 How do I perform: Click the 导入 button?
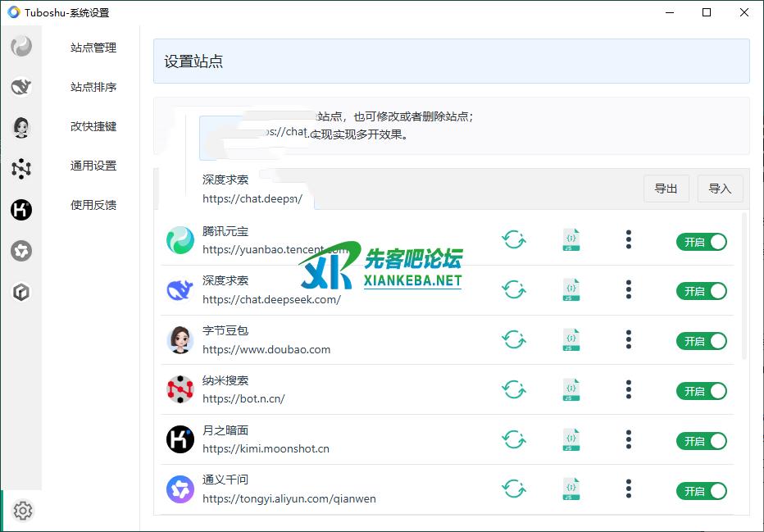[x=720, y=189]
